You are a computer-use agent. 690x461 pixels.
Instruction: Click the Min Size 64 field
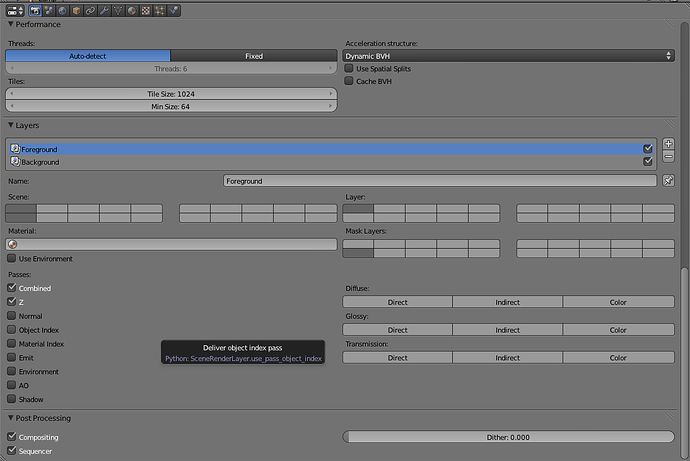click(x=171, y=106)
